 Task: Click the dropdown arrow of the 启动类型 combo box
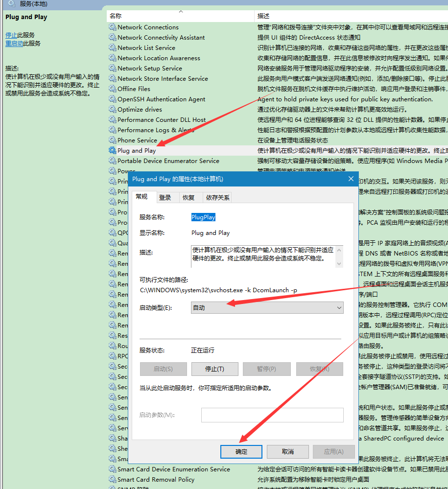(x=339, y=308)
